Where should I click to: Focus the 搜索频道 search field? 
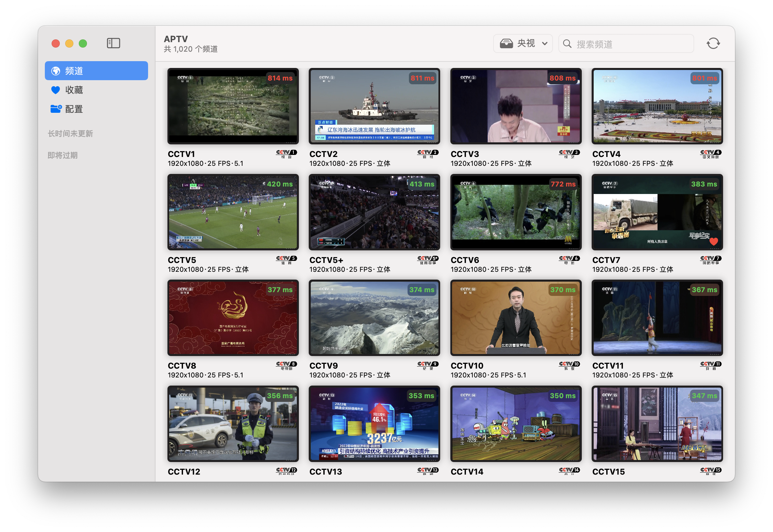point(626,43)
